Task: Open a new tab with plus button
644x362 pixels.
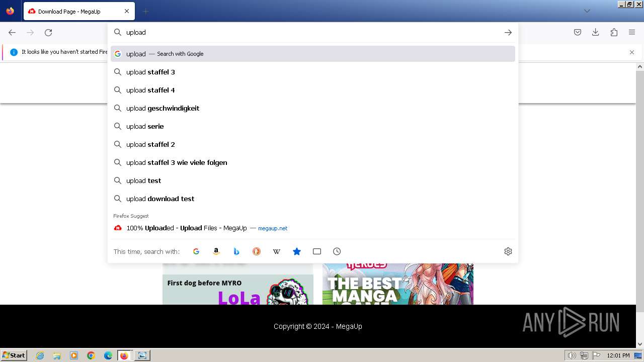Action: (145, 11)
